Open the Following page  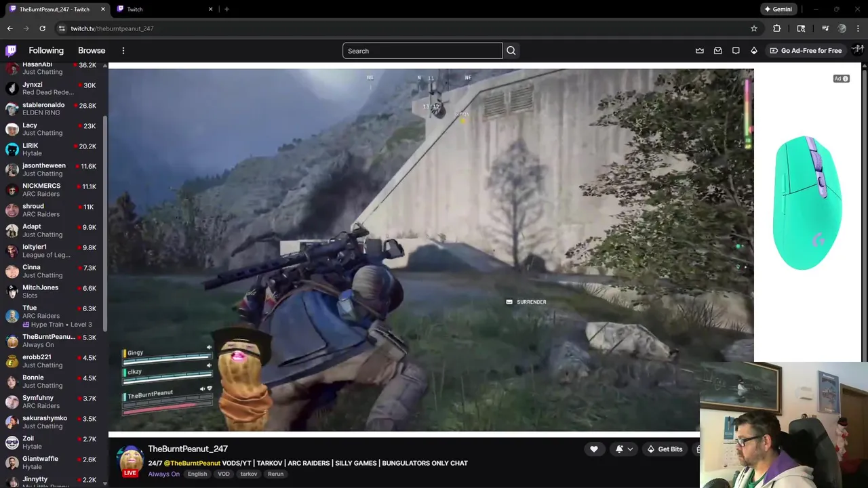[46, 50]
